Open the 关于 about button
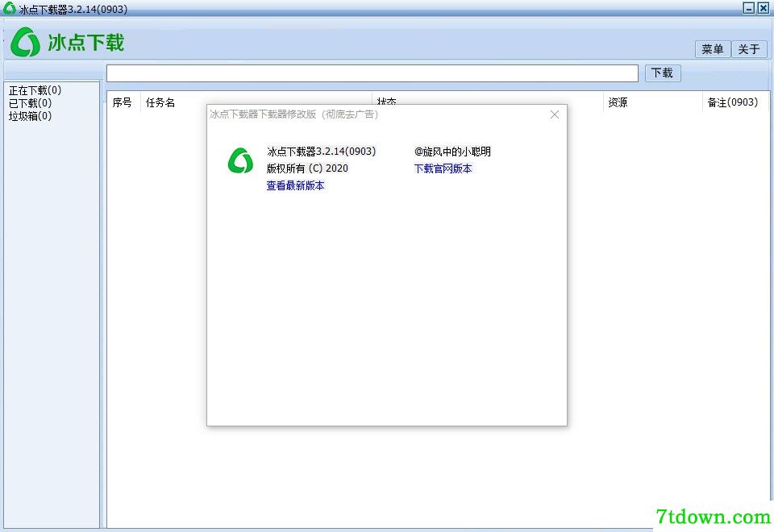 pyautogui.click(x=749, y=49)
